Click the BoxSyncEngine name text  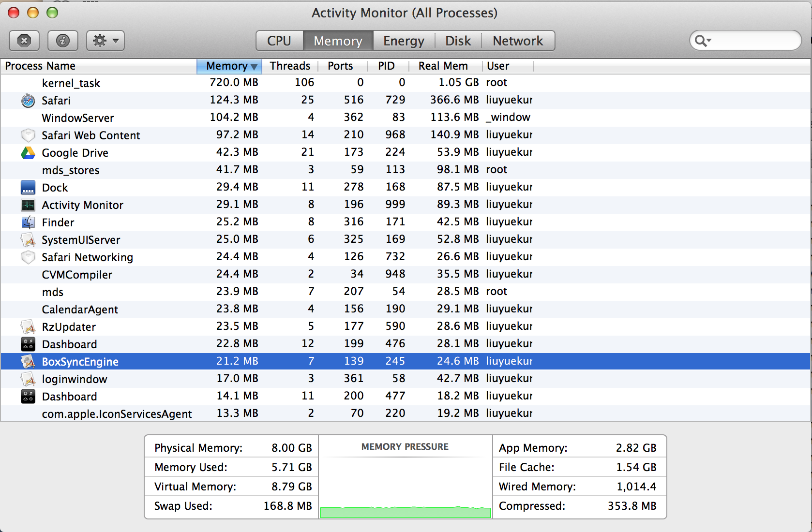pyautogui.click(x=80, y=362)
